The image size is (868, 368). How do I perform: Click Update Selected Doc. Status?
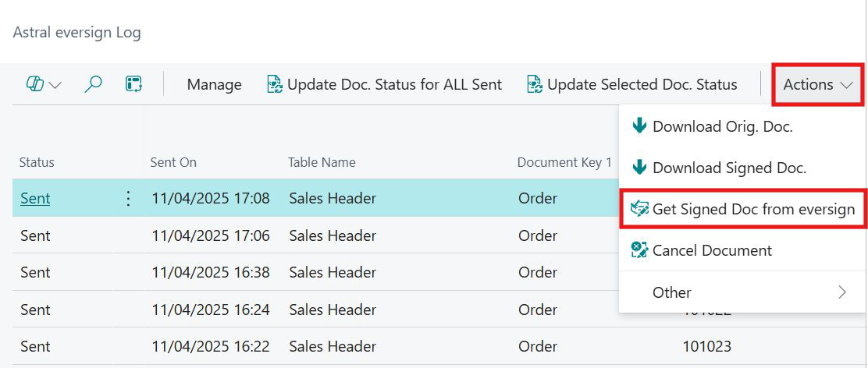click(632, 84)
